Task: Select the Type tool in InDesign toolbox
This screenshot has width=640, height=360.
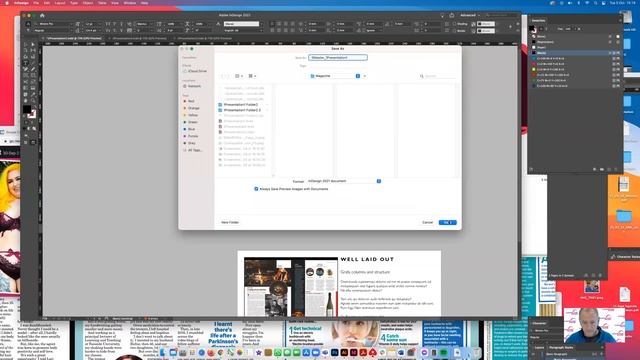Action: tap(26, 63)
